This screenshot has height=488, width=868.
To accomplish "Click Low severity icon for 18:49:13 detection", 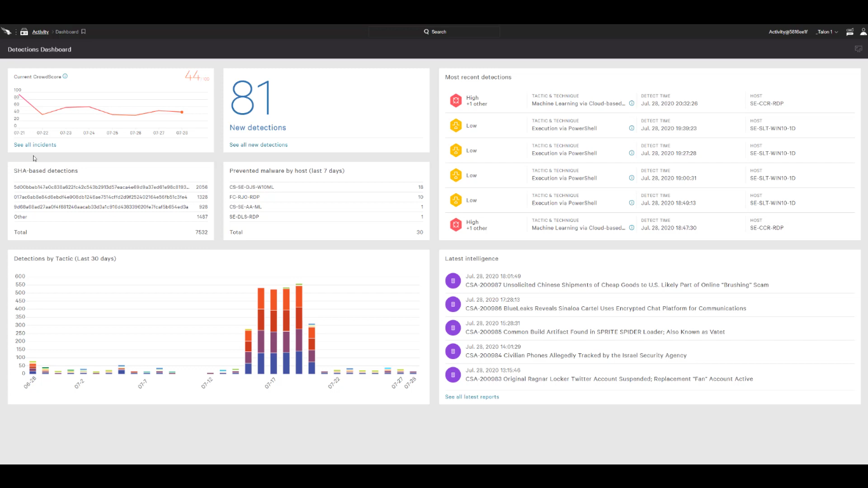I will (456, 200).
